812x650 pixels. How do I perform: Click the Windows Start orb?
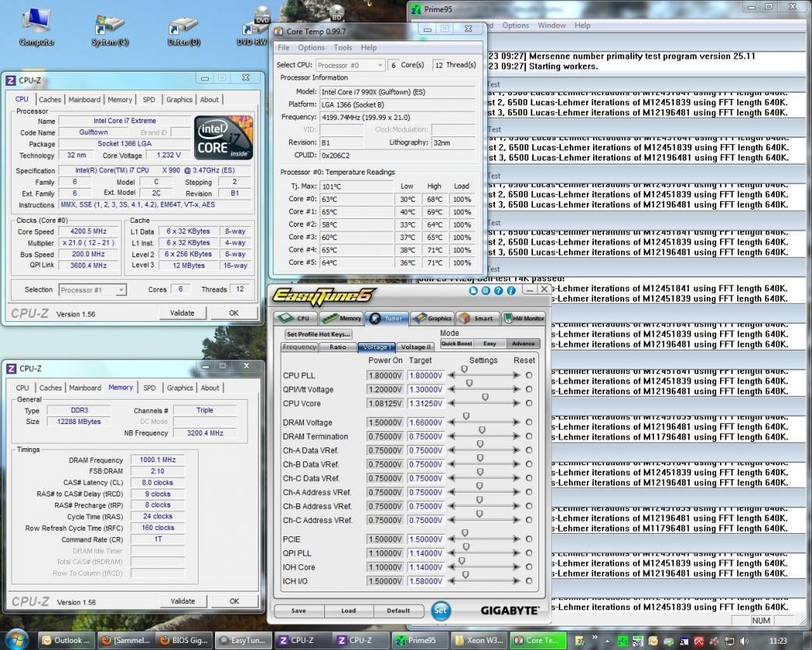[16, 639]
